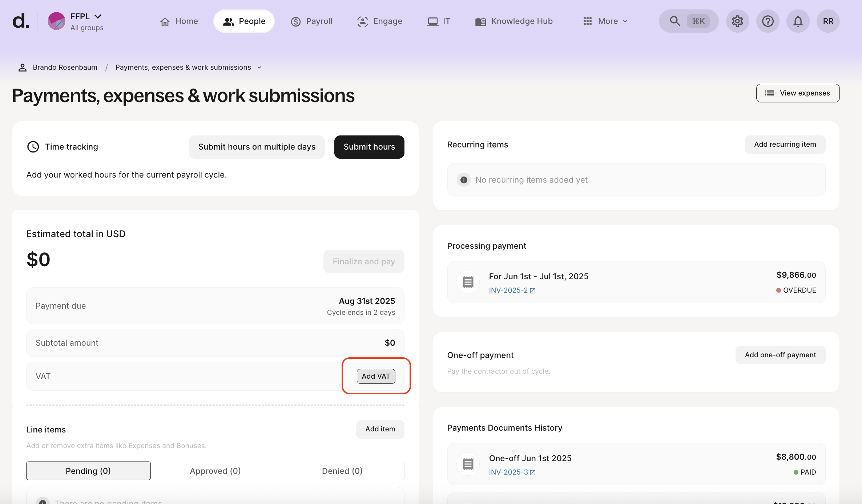Click the Jun 1st - Jul 1st invoice document icon

click(x=468, y=282)
